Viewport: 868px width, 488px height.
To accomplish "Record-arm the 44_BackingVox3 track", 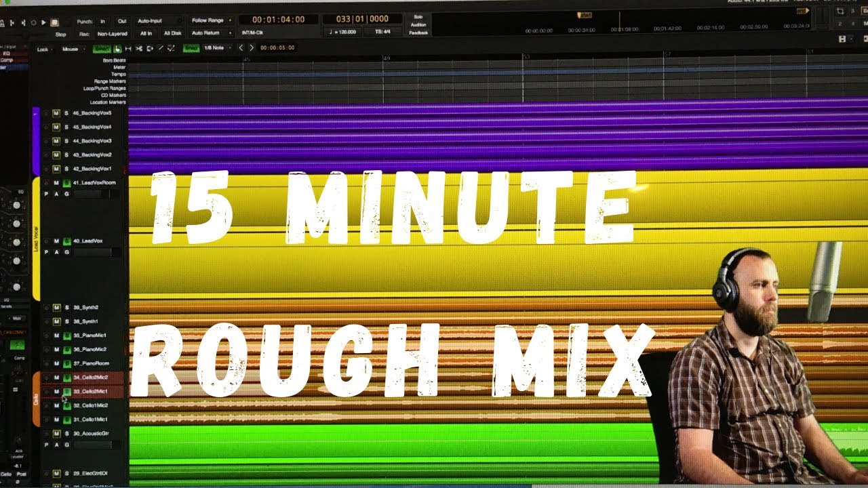I will click(46, 141).
